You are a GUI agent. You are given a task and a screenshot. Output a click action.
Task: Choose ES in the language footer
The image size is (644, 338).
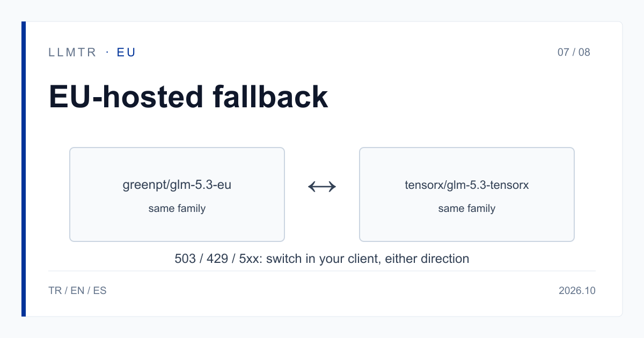[x=100, y=291]
